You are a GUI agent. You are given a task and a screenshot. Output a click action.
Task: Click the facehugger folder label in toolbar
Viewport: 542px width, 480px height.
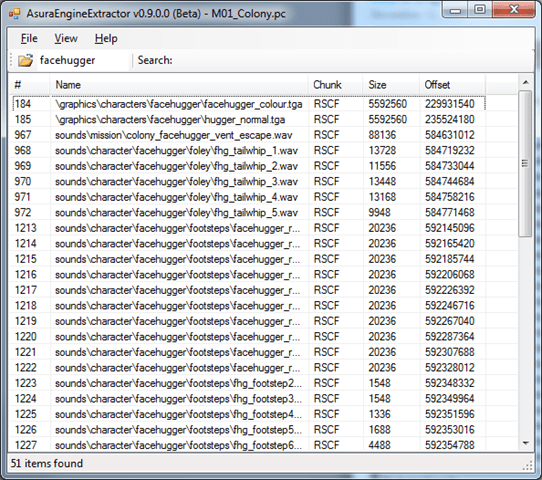pyautogui.click(x=67, y=60)
